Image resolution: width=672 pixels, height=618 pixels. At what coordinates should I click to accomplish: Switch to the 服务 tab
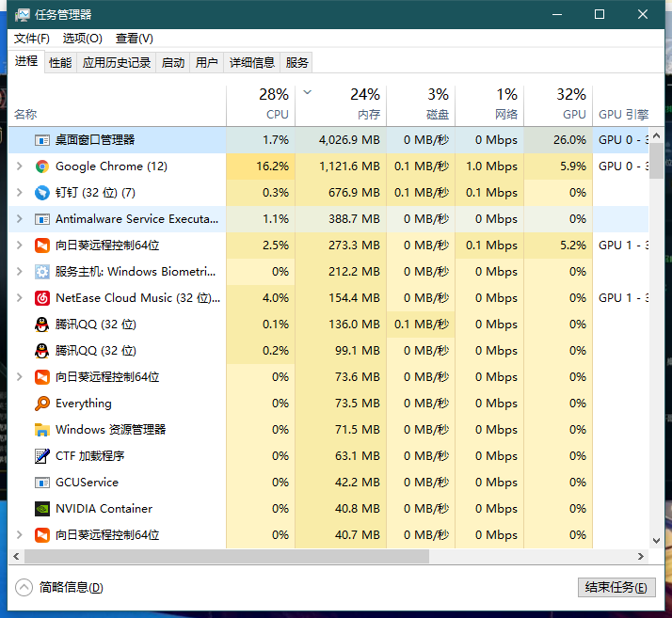tap(297, 63)
